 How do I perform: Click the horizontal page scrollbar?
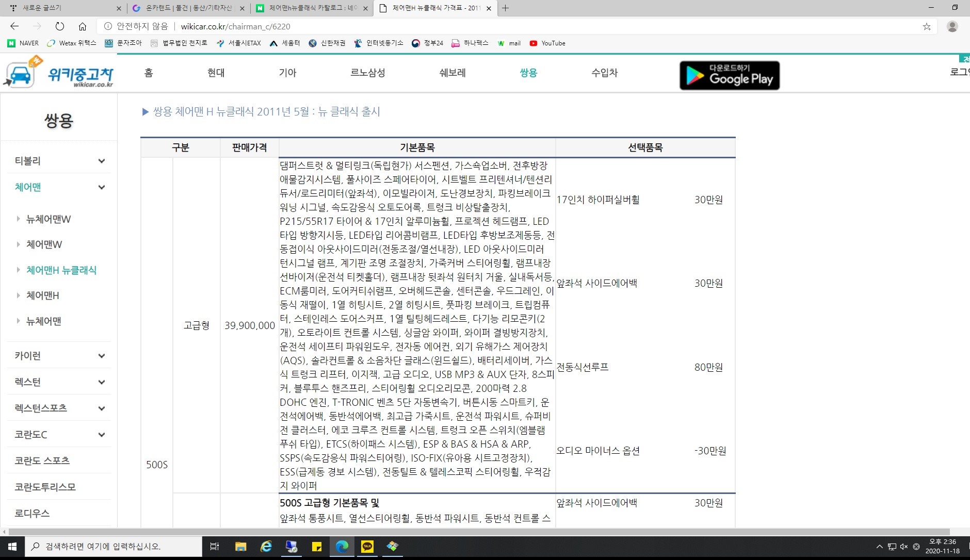point(479,532)
